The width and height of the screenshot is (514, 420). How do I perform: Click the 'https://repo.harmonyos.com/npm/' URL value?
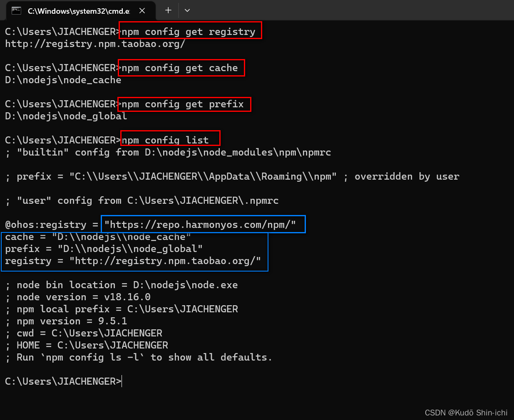coord(200,225)
